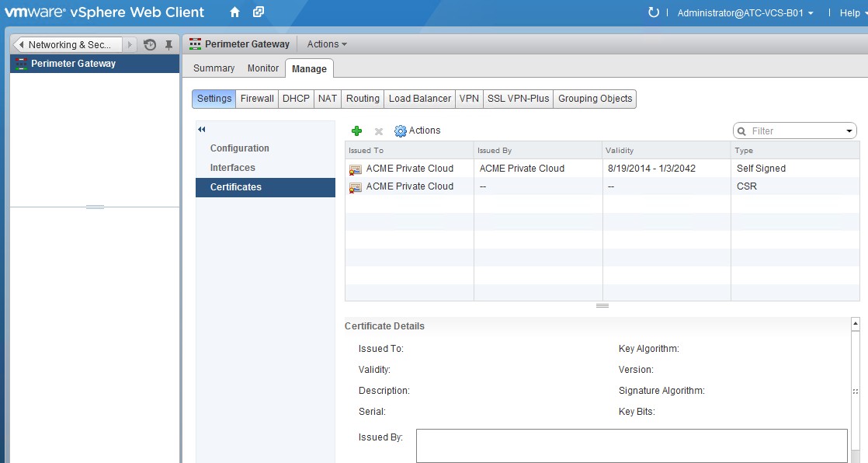Screen dimensions: 868x463
Task: Switch to the Summary tab
Action: point(214,68)
